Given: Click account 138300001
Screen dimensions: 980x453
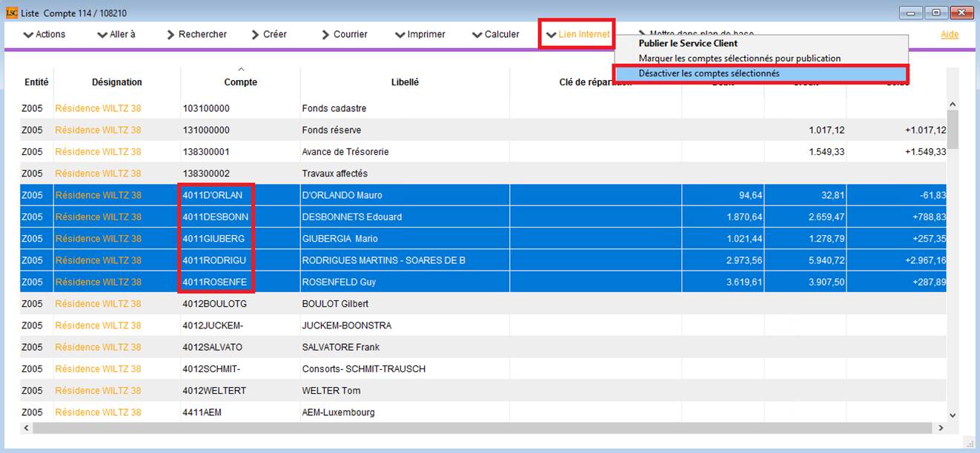Looking at the screenshot, I should [206, 152].
